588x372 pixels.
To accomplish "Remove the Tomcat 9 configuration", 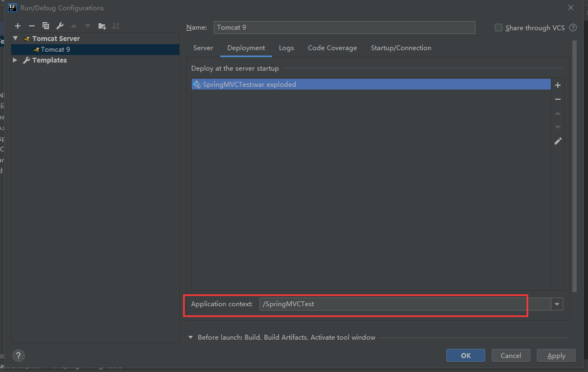I will (32, 25).
